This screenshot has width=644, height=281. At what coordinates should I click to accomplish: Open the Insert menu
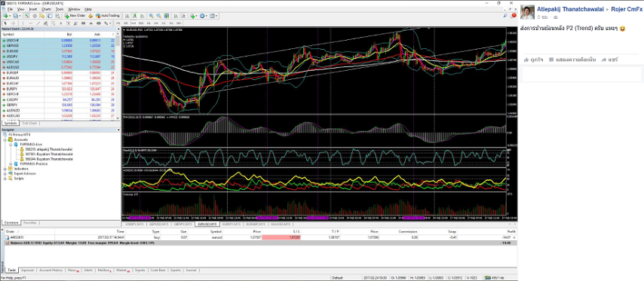pos(33,9)
